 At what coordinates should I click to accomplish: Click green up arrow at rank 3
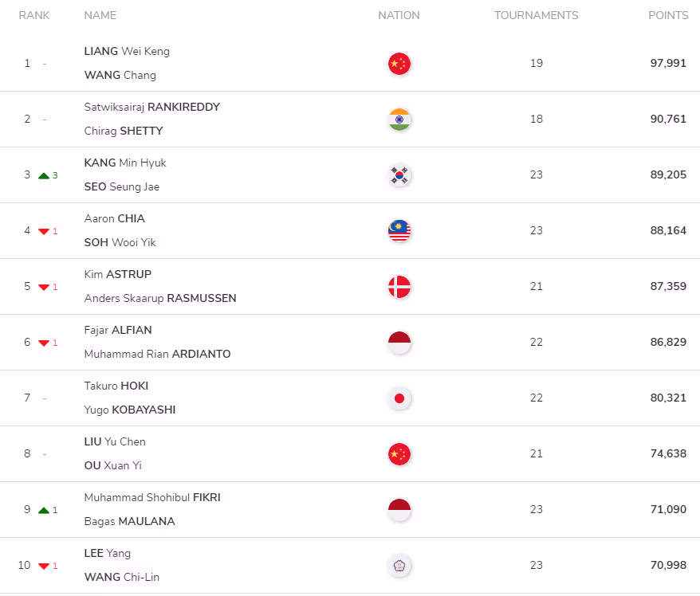coord(44,176)
